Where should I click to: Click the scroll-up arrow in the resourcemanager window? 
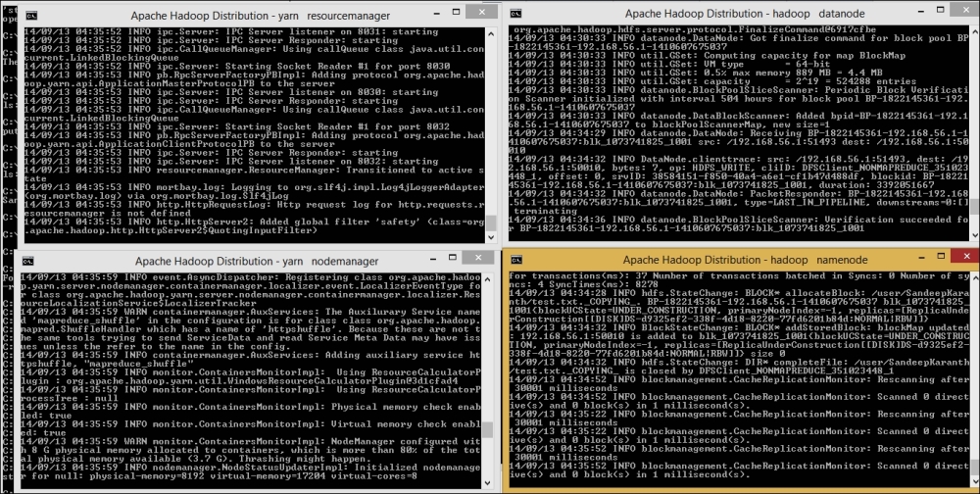tap(491, 32)
